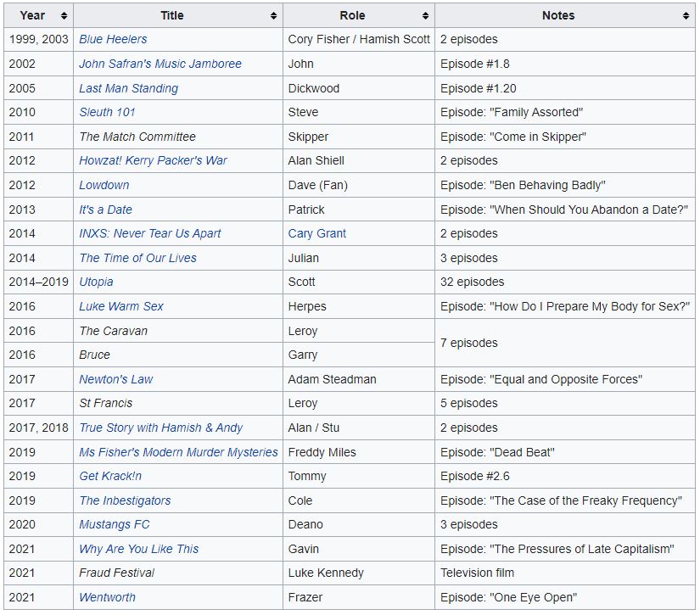Click the Role column header

359,15
